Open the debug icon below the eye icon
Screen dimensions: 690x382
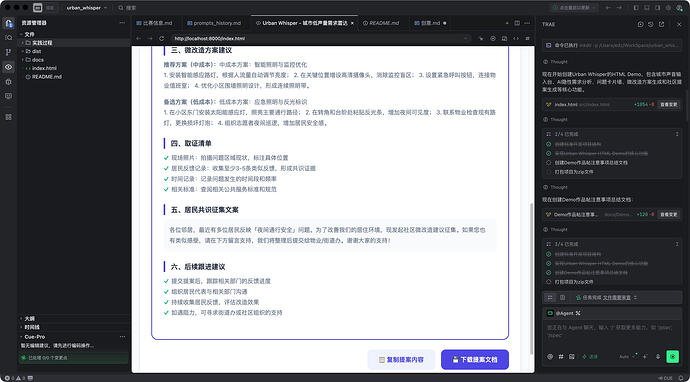8,81
